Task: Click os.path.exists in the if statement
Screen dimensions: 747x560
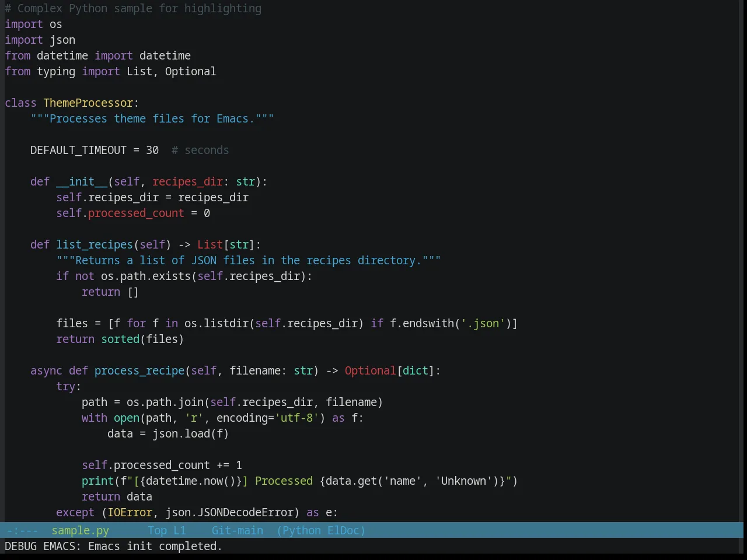Action: point(146,276)
